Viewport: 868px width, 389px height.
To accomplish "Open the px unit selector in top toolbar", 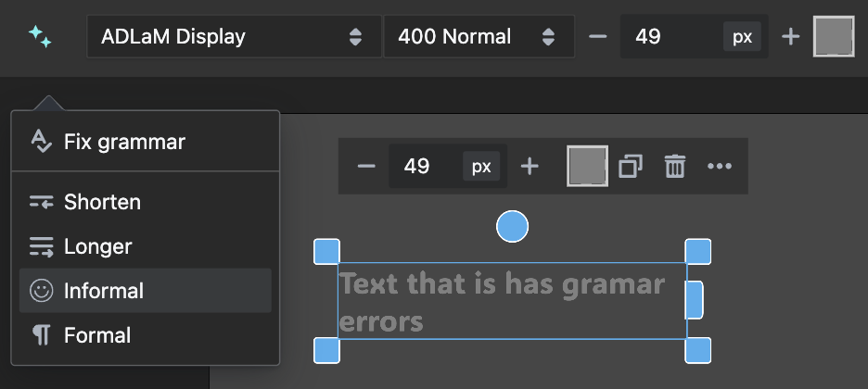I will click(742, 37).
